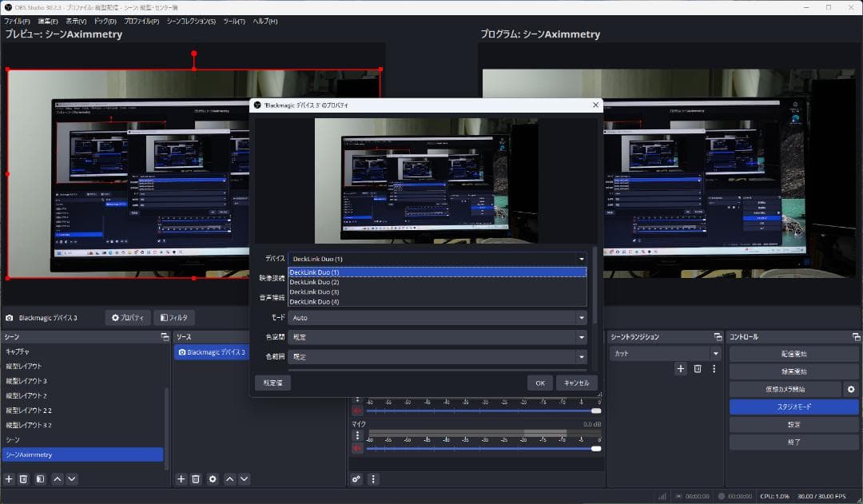Image resolution: width=863 pixels, height=504 pixels.
Task: Toggle スタジオモード button off
Action: [x=793, y=407]
